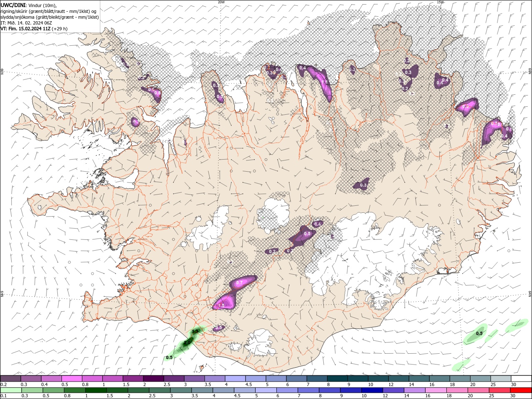Select the bright pink snow-scale swatch labelled 0.5
This screenshot has width=532, height=399.
click(x=71, y=379)
